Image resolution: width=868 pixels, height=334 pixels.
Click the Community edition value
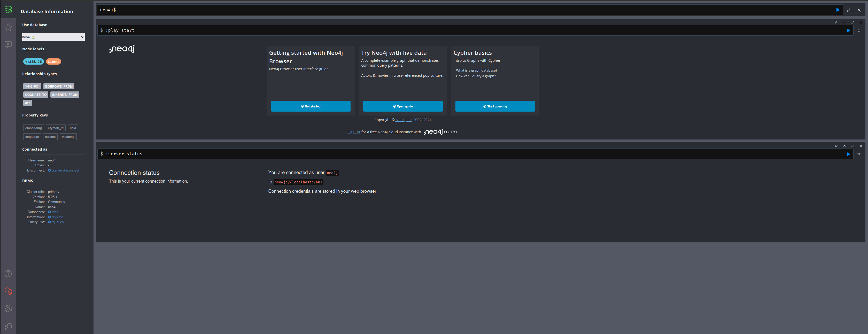point(56,202)
